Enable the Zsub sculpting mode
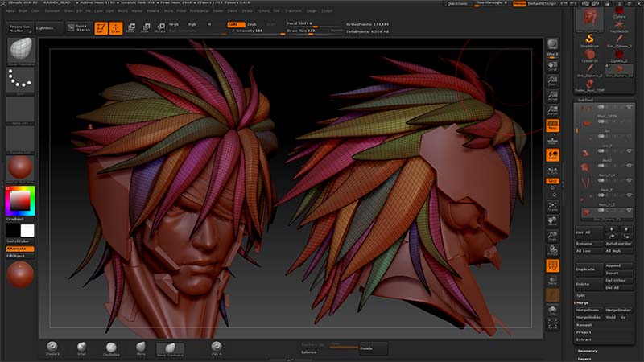The width and height of the screenshot is (644, 362). click(252, 24)
